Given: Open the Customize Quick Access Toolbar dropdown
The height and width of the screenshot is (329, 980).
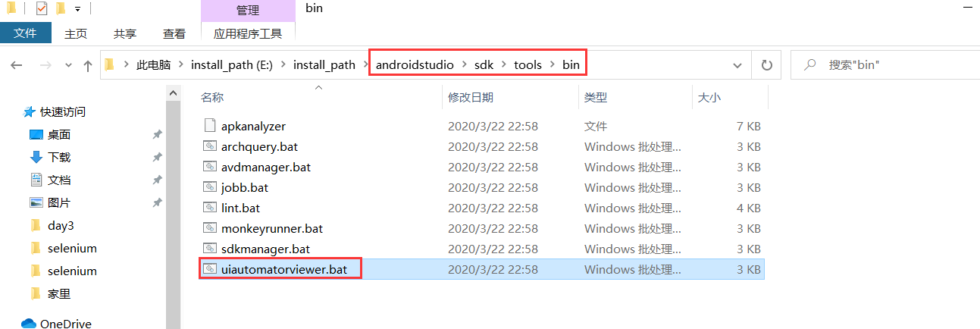Looking at the screenshot, I should click(77, 9).
